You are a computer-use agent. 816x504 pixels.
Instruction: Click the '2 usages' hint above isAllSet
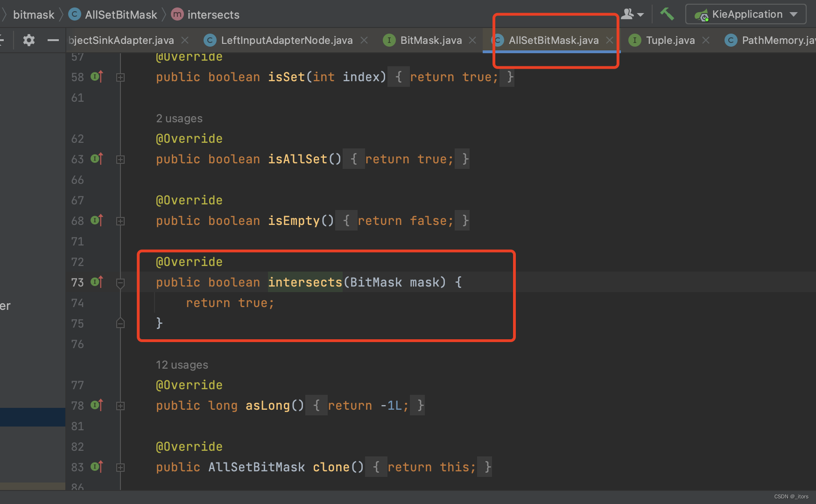(x=179, y=119)
